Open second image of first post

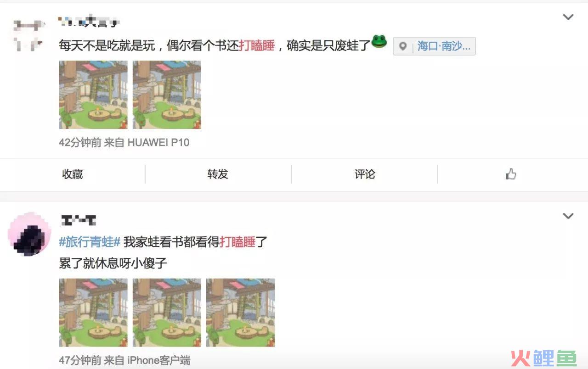pos(167,95)
